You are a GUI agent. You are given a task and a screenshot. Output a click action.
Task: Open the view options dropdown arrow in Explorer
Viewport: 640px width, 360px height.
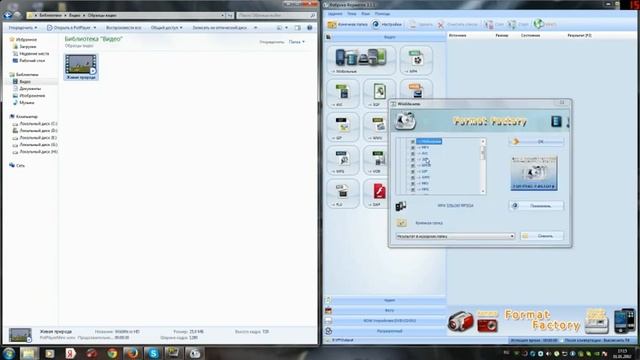coord(286,28)
